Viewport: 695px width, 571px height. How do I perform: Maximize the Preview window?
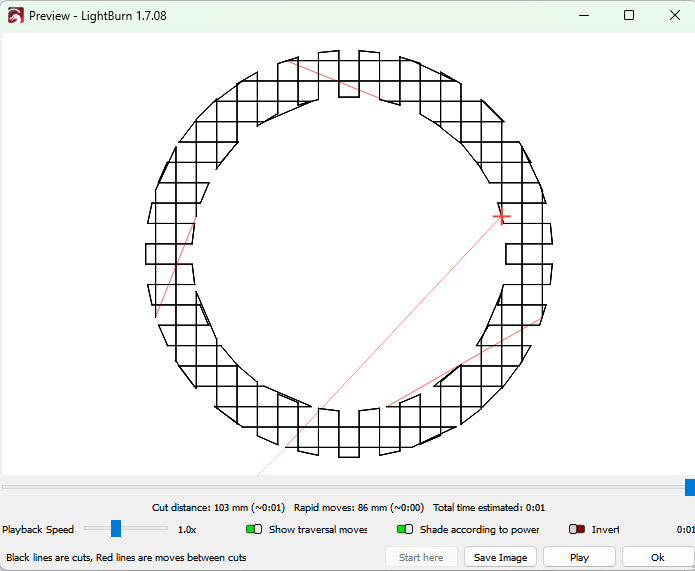[629, 16]
